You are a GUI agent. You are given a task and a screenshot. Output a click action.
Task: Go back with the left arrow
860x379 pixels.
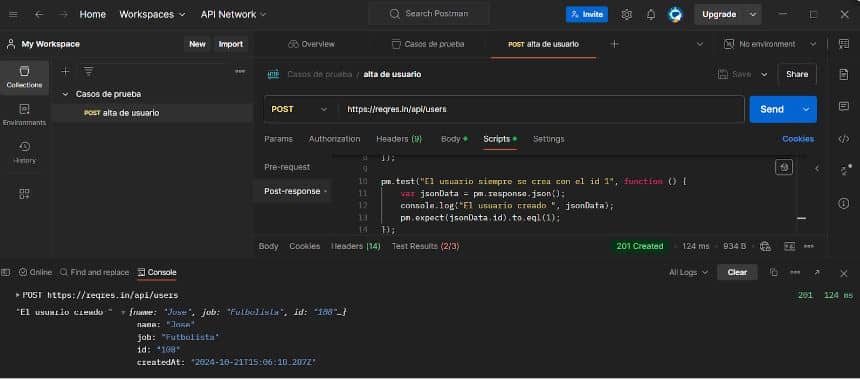(39, 15)
